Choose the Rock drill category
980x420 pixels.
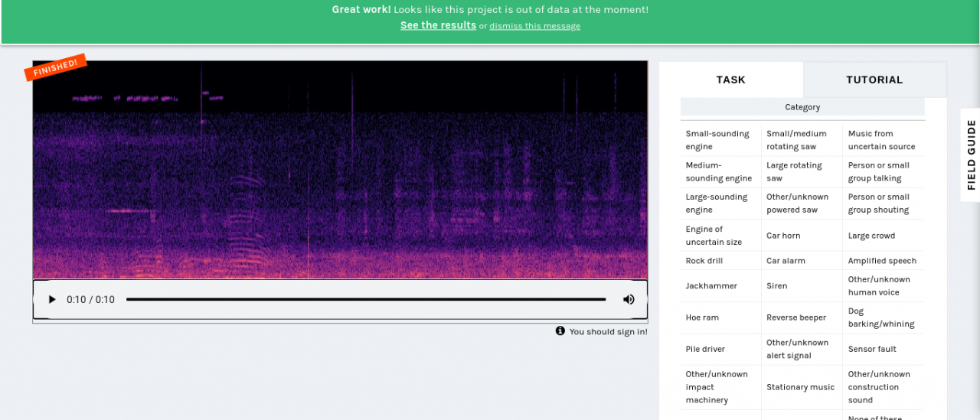pyautogui.click(x=720, y=260)
